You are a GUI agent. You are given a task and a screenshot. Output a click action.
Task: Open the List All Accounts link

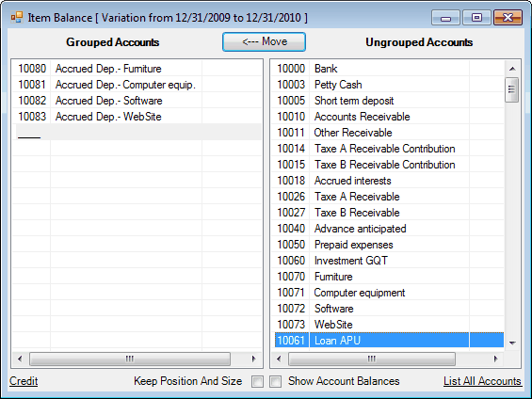click(482, 381)
